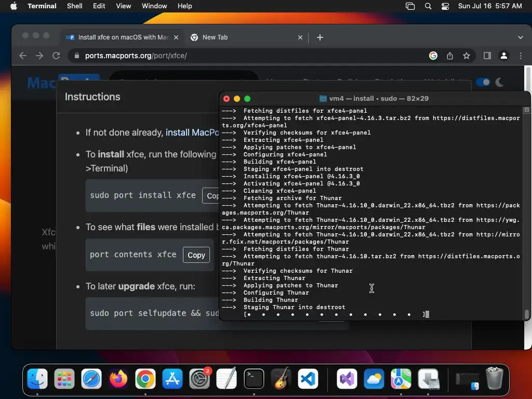Click the Stage Manager menu bar icon
The height and width of the screenshot is (399, 532).
pos(410,6)
